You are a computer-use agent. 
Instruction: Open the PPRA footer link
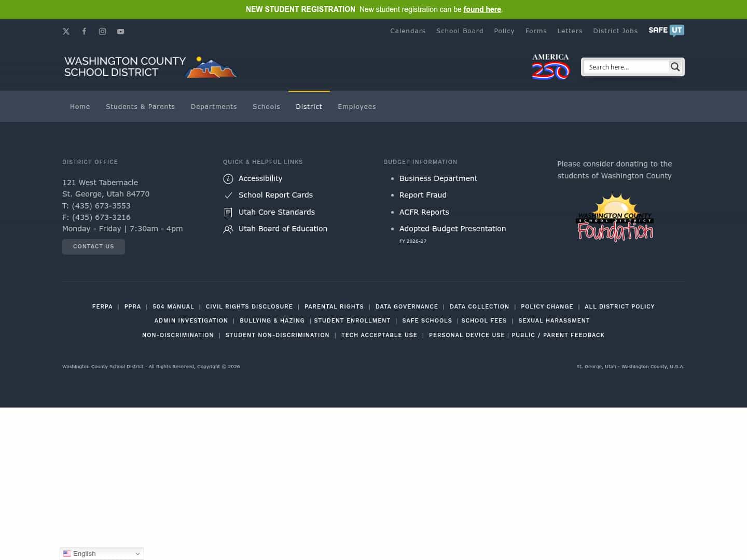pos(133,307)
